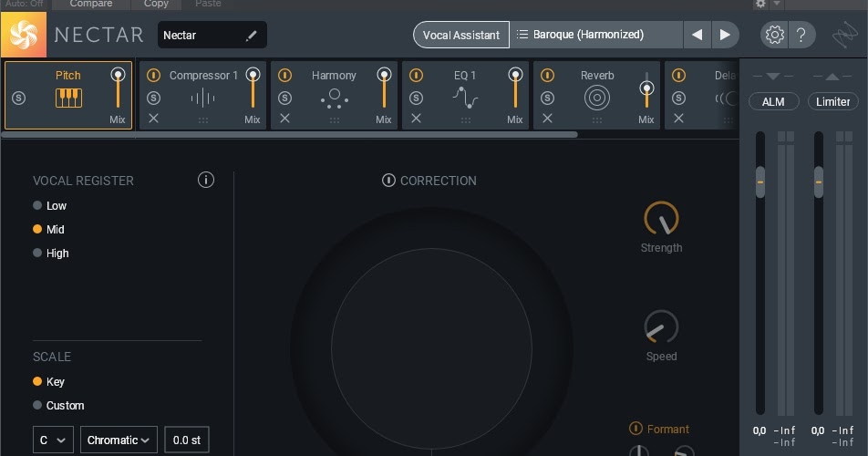The width and height of the screenshot is (868, 456).
Task: Click the Paste menu item
Action: 208,4
